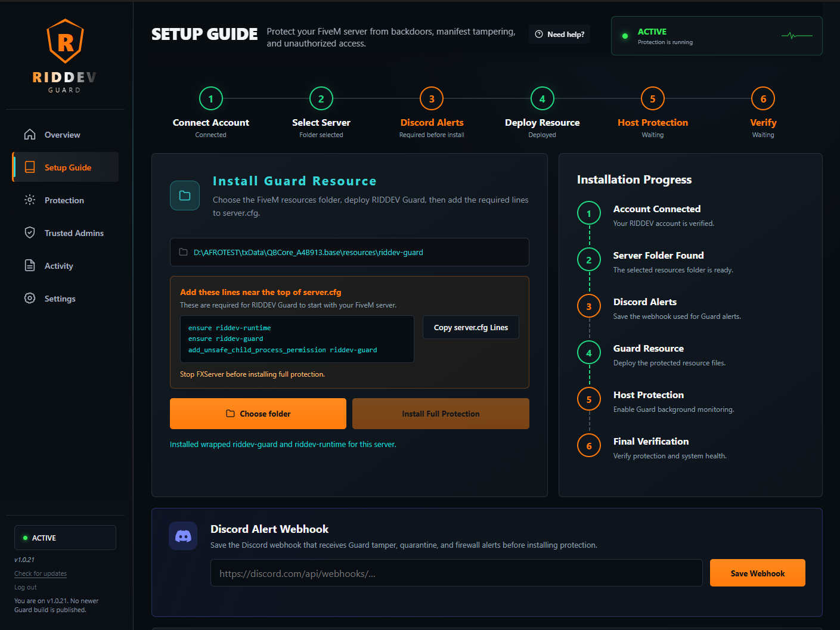Screen dimensions: 840x630
Task: Click the "ensure riddev-guard" code line
Action: [x=225, y=339]
